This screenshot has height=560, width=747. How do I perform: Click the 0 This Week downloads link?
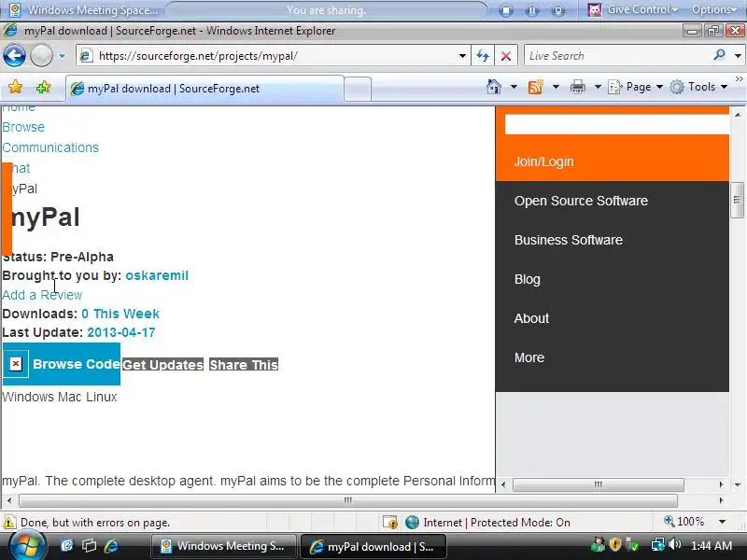[120, 314]
